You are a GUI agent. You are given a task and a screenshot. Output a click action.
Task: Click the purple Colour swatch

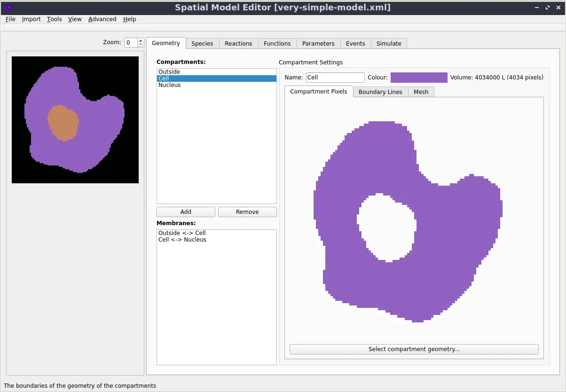point(419,78)
